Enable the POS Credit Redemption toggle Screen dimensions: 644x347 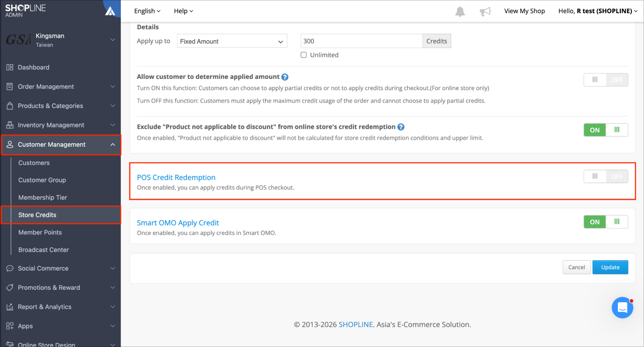606,176
